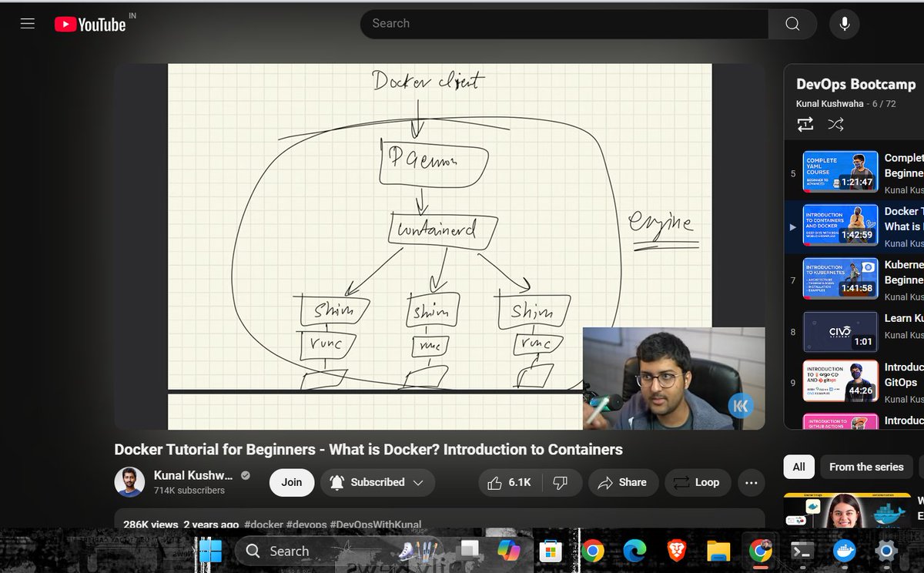Open DevOps Bootcamp playlist title
The image size is (924, 573).
coord(855,84)
